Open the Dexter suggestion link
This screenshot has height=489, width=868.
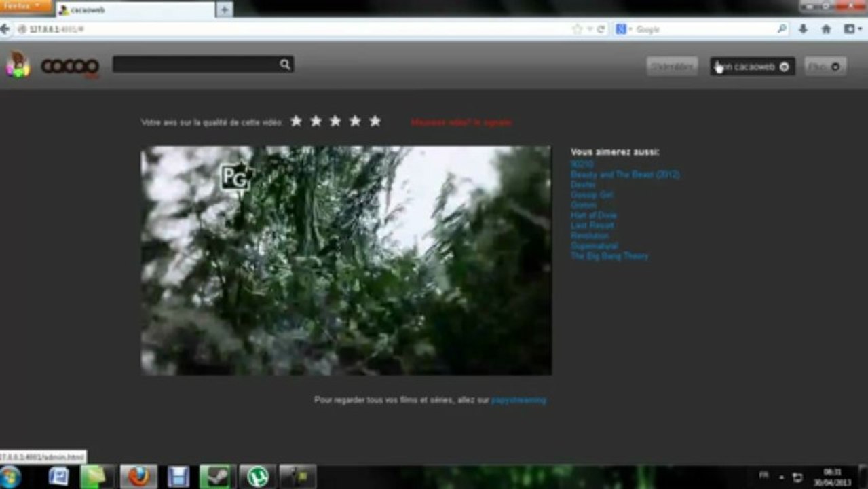tap(584, 185)
